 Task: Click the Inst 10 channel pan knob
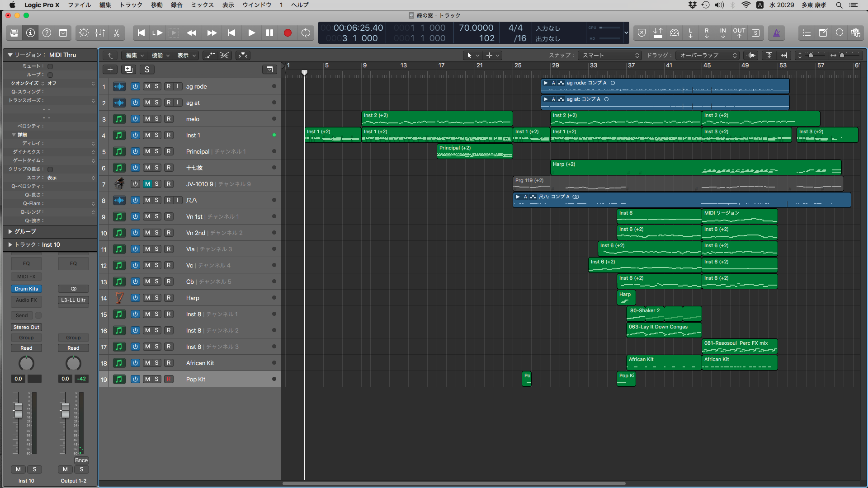point(26,363)
